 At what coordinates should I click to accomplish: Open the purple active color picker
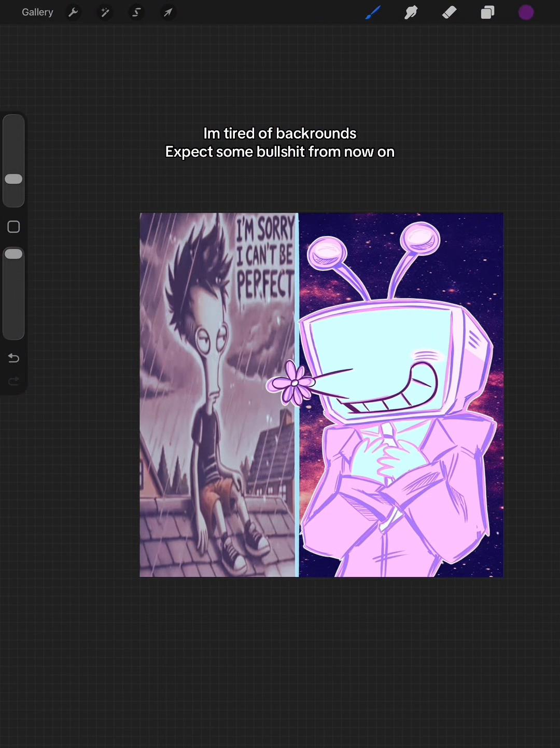point(526,12)
